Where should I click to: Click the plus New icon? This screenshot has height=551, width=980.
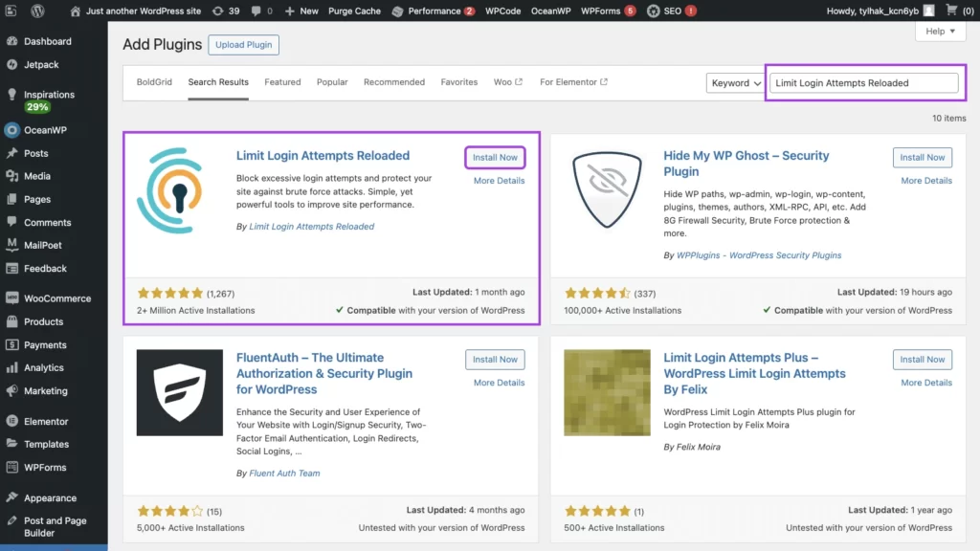coord(289,11)
